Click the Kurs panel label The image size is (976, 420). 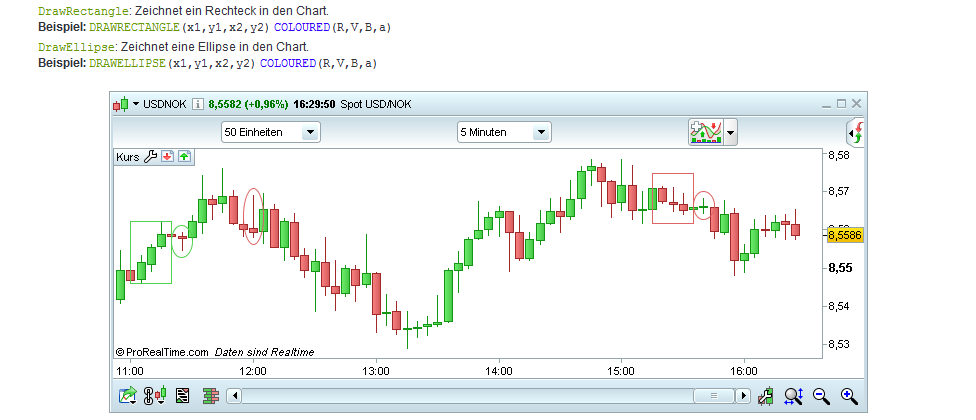pyautogui.click(x=128, y=157)
